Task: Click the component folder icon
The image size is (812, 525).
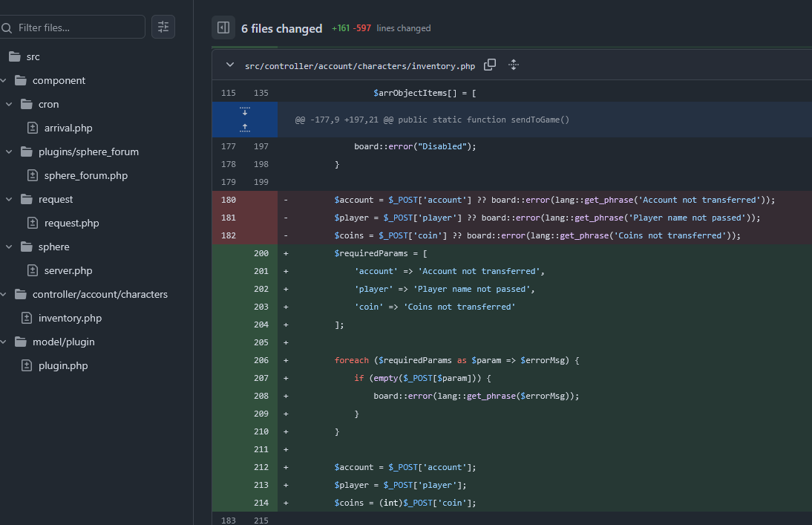Action: [x=21, y=80]
